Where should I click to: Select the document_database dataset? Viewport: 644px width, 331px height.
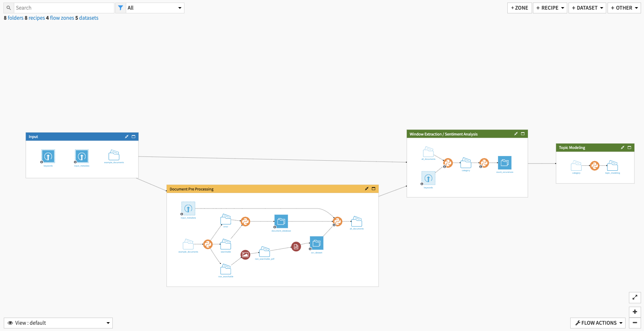tap(281, 221)
